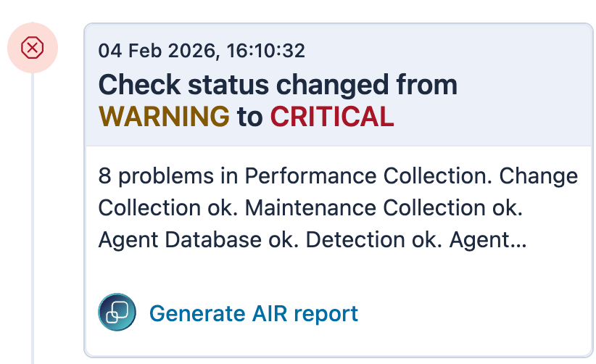Click the CRITICAL status label

(x=332, y=116)
